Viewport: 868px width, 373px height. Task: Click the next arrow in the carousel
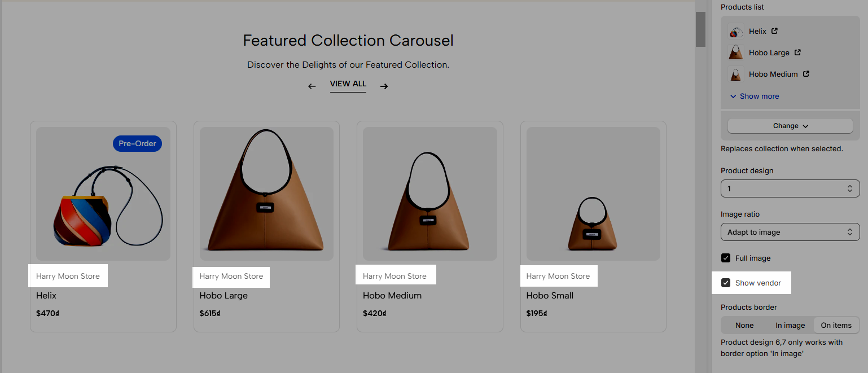click(384, 86)
